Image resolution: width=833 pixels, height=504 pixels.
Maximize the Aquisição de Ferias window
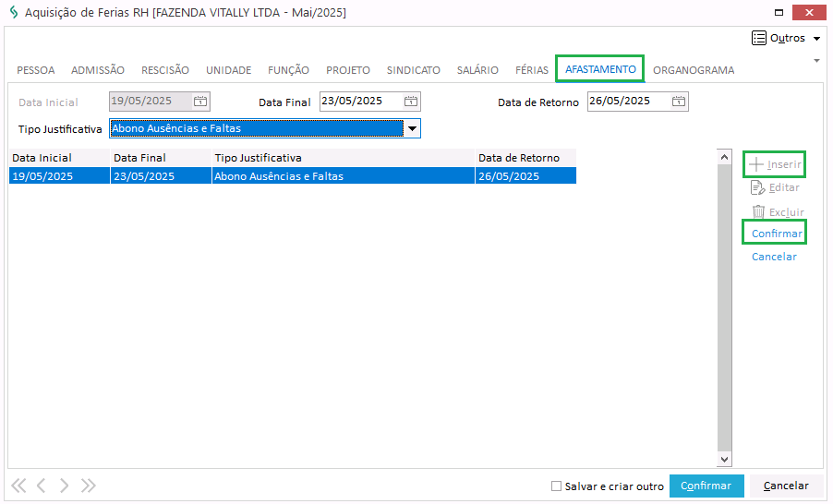(779, 12)
